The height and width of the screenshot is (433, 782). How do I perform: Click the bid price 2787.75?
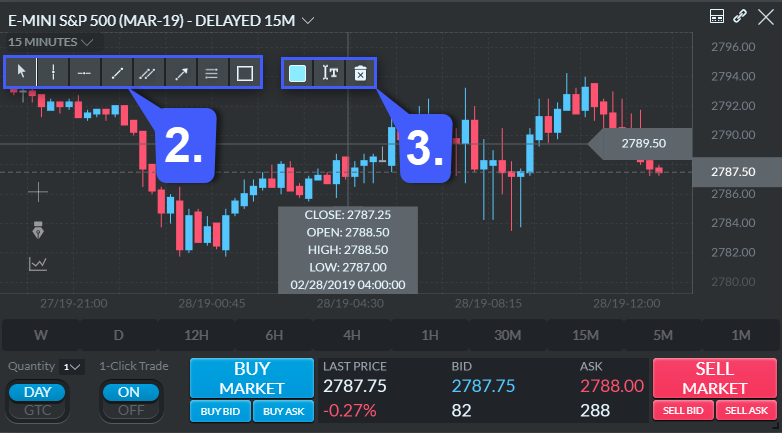point(483,386)
